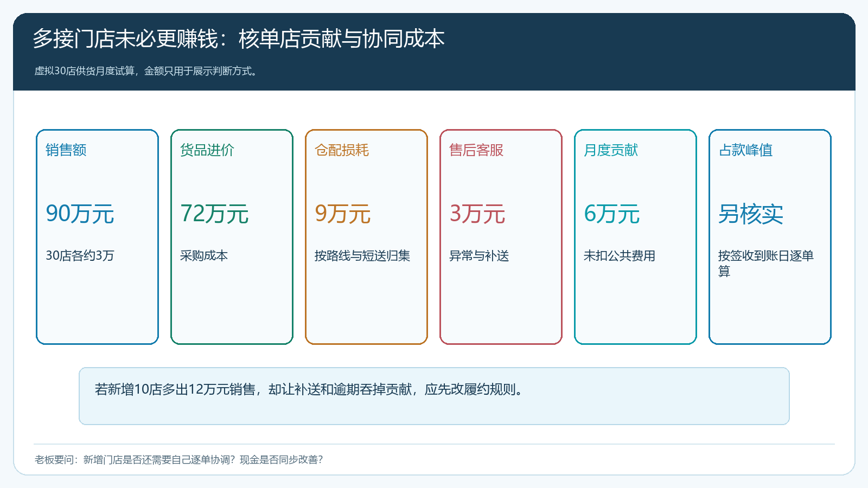Image resolution: width=868 pixels, height=488 pixels.
Task: Select the 月度贡献 card heading
Action: [x=611, y=150]
